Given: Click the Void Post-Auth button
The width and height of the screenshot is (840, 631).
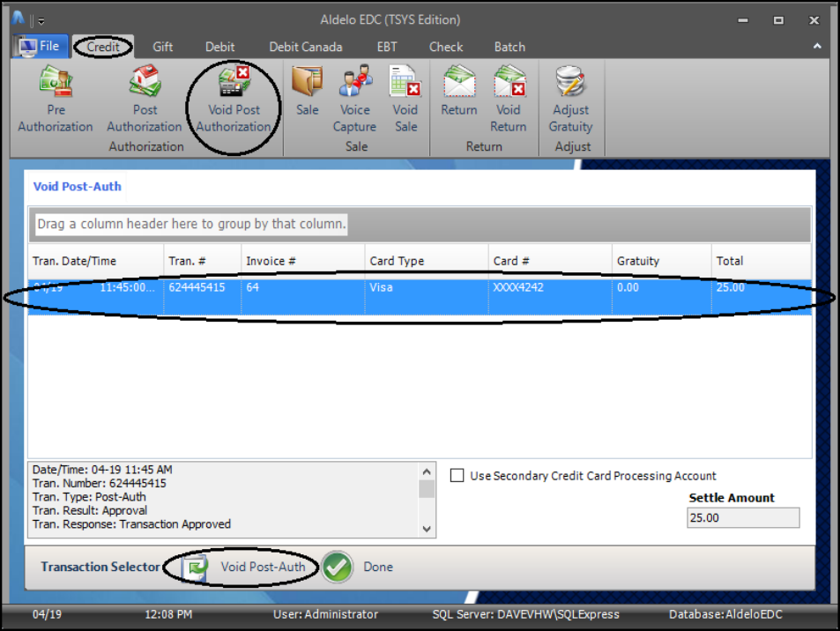Looking at the screenshot, I should coord(245,567).
